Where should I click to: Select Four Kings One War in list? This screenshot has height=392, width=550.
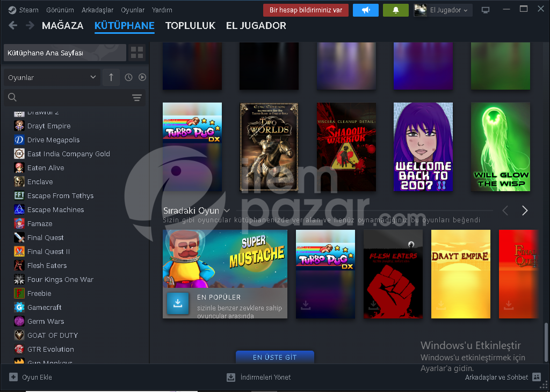(60, 279)
